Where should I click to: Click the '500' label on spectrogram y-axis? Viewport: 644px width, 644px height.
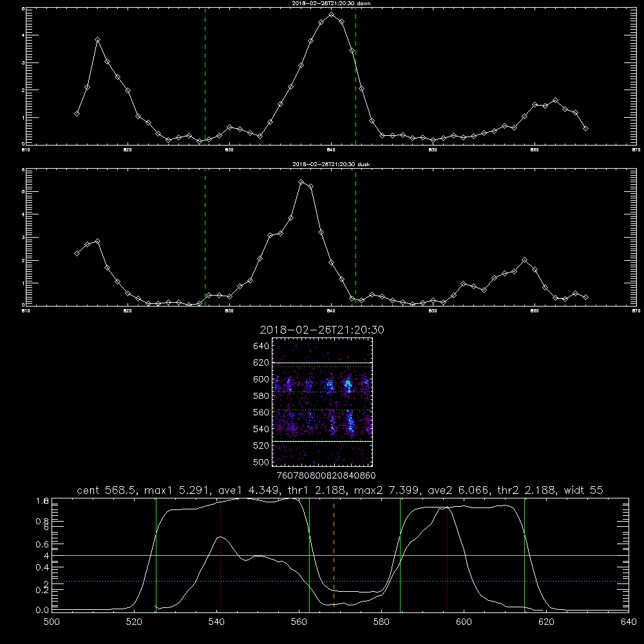[261, 462]
